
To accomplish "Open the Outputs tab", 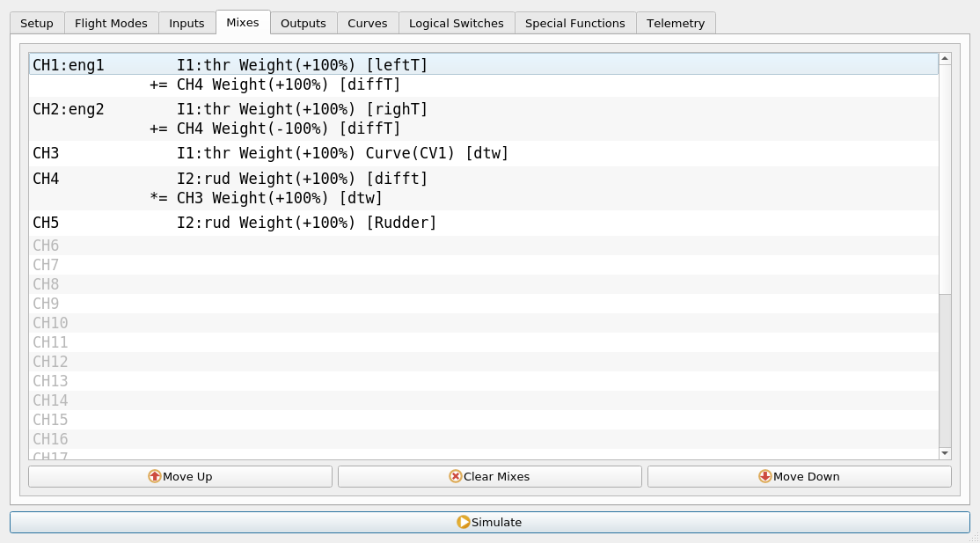I will (x=304, y=23).
